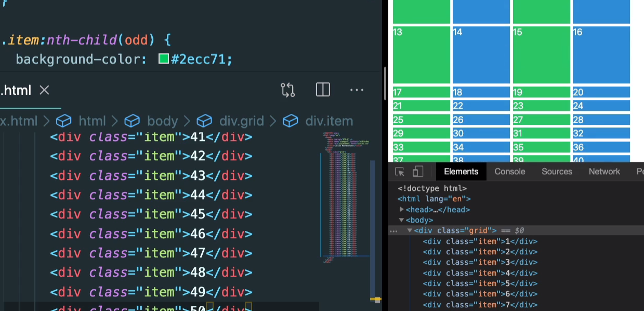
Task: Click grid cell 27 in the page
Action: tap(542, 120)
